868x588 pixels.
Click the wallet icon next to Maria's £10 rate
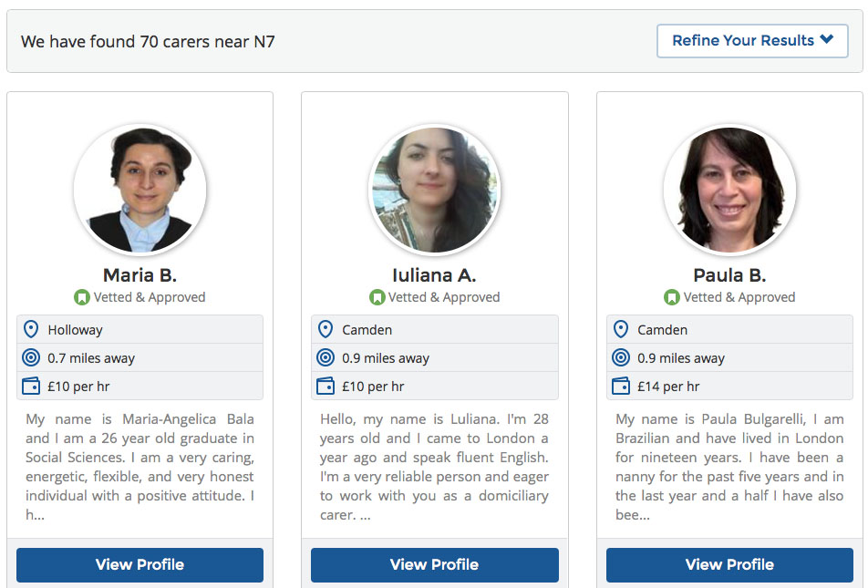(x=31, y=386)
